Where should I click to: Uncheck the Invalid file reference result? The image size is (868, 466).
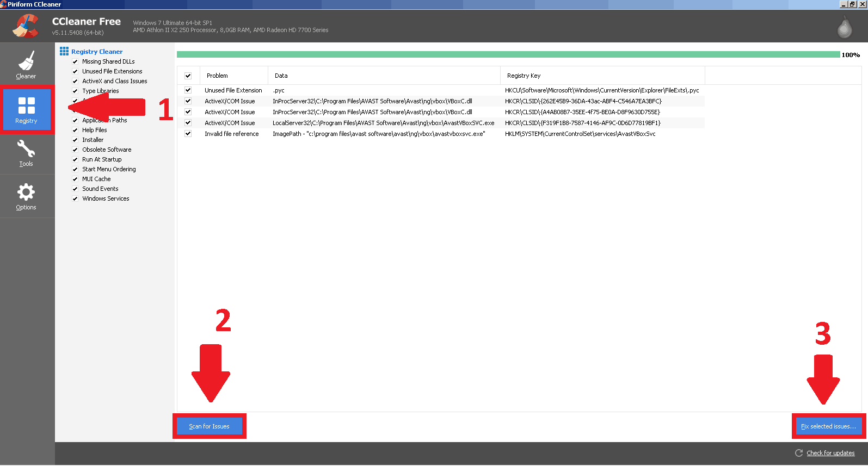click(x=188, y=134)
